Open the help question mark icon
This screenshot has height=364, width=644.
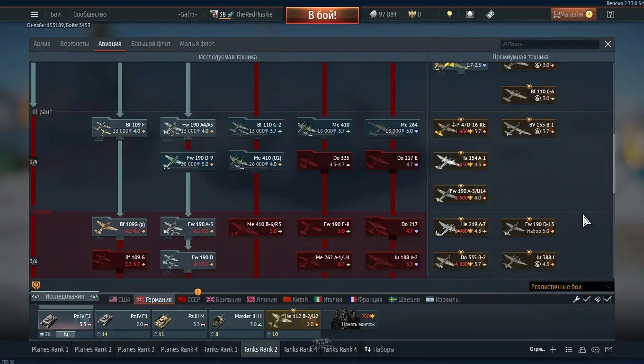tap(610, 14)
